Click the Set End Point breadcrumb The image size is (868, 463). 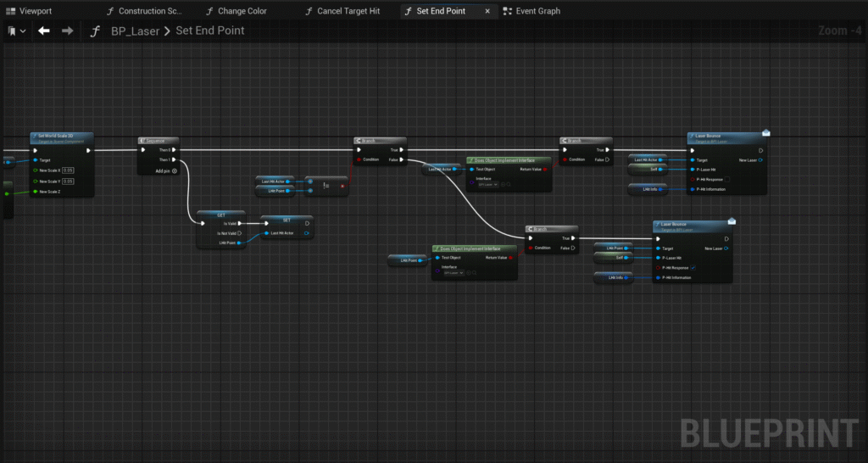(210, 31)
